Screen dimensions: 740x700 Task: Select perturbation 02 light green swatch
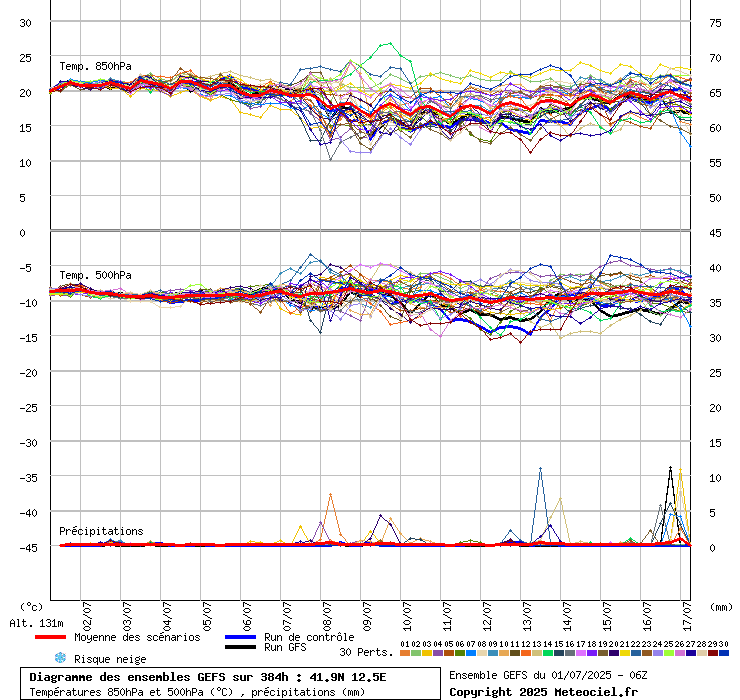tap(416, 653)
